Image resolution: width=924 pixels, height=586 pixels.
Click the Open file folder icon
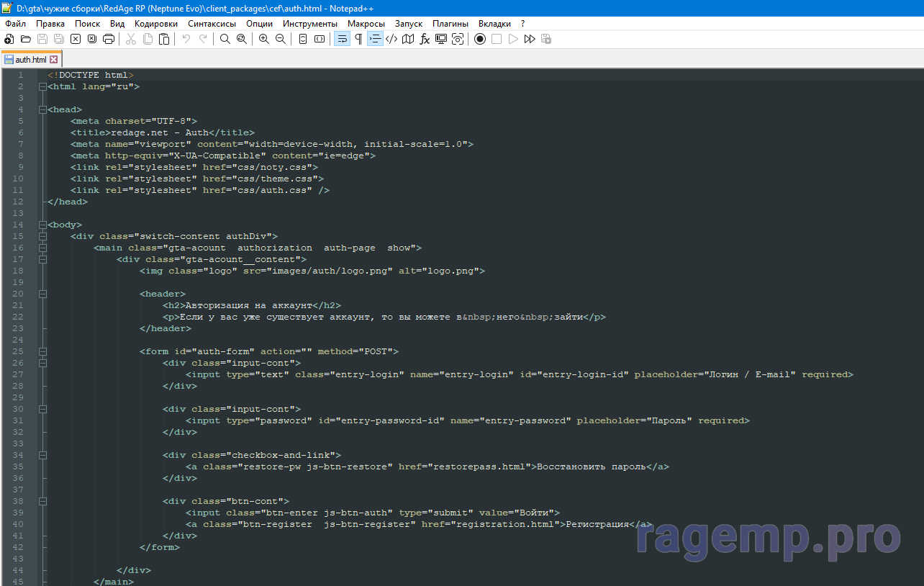(26, 39)
